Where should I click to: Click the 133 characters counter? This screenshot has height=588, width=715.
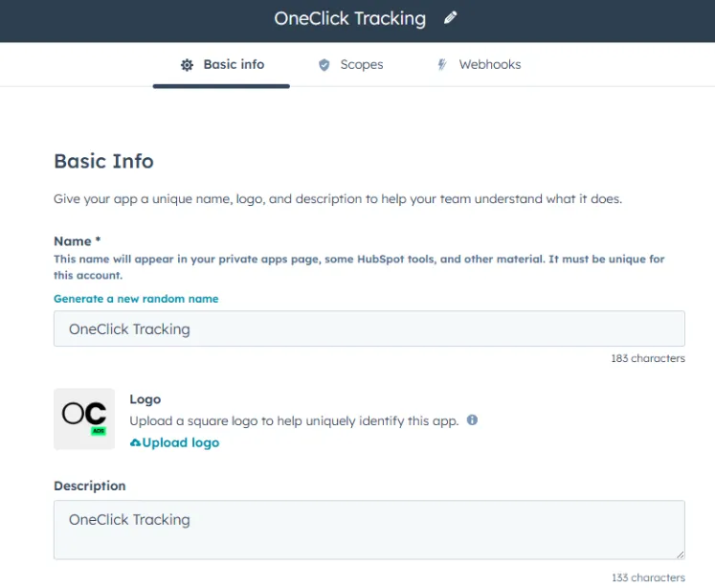pyautogui.click(x=648, y=577)
